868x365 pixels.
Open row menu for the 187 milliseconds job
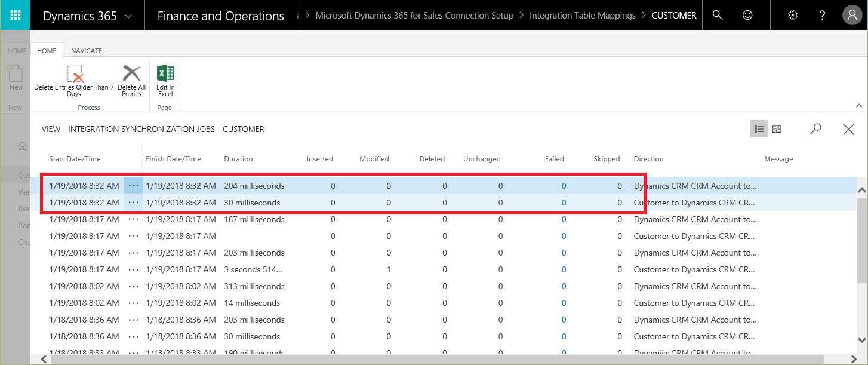[x=133, y=219]
